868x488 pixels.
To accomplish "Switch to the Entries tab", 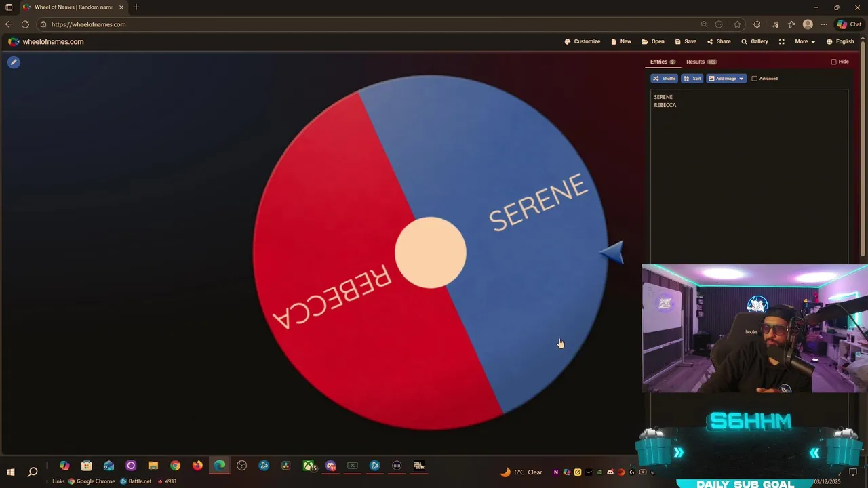I will click(x=663, y=62).
